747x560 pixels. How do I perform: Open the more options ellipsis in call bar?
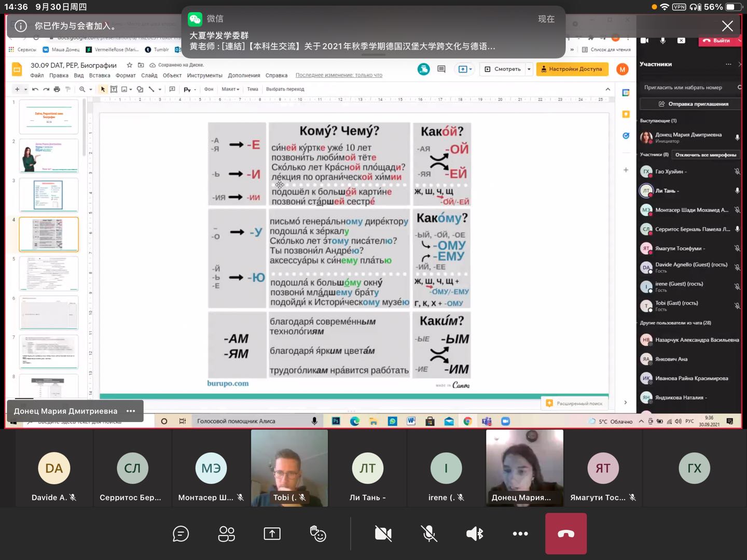pyautogui.click(x=520, y=534)
